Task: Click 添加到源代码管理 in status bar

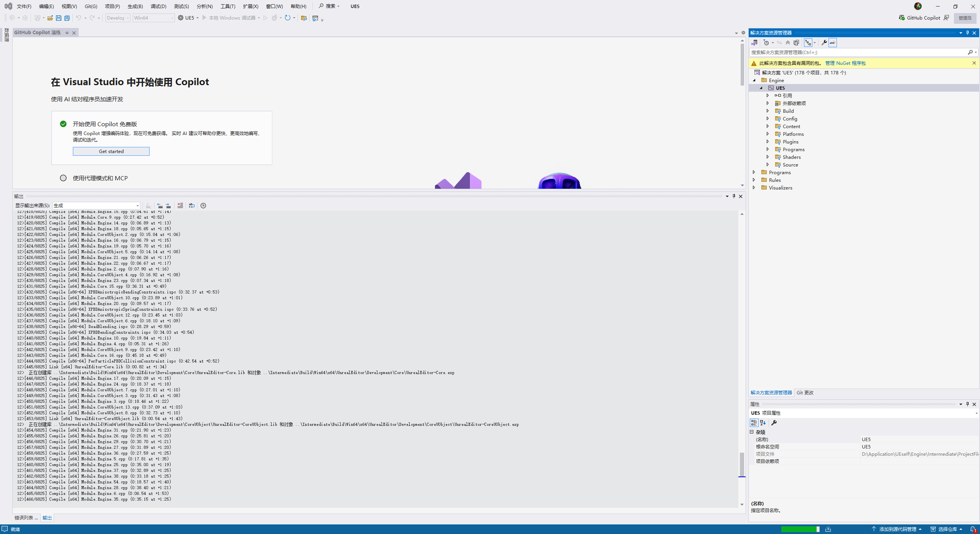Action: pyautogui.click(x=898, y=529)
